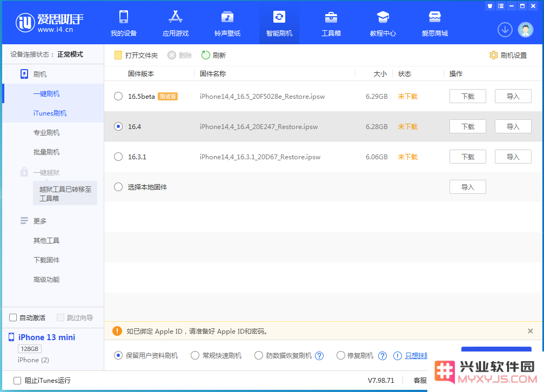
Task: Click iPhone14,4_16.4_20E247_Restore.ipsw filename
Action: point(258,127)
